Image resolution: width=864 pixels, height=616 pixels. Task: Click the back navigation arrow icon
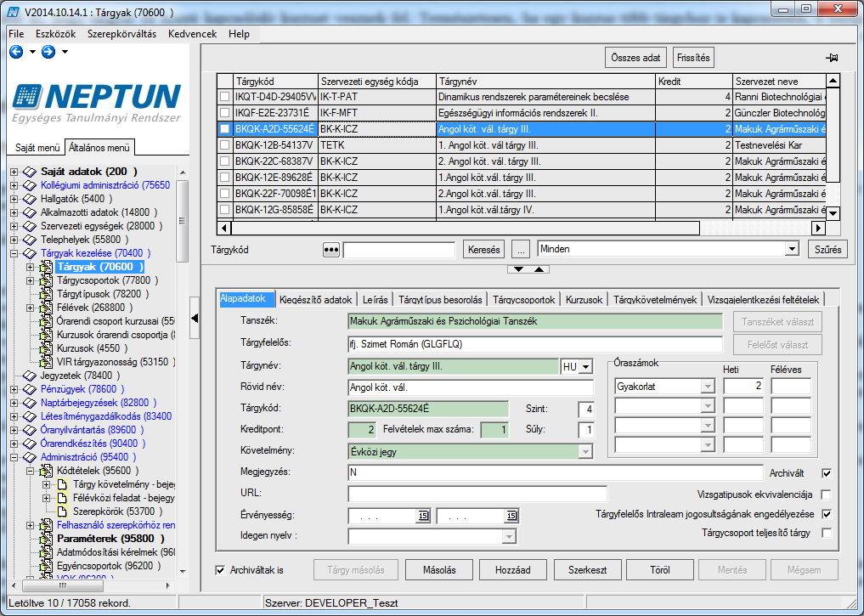click(16, 52)
